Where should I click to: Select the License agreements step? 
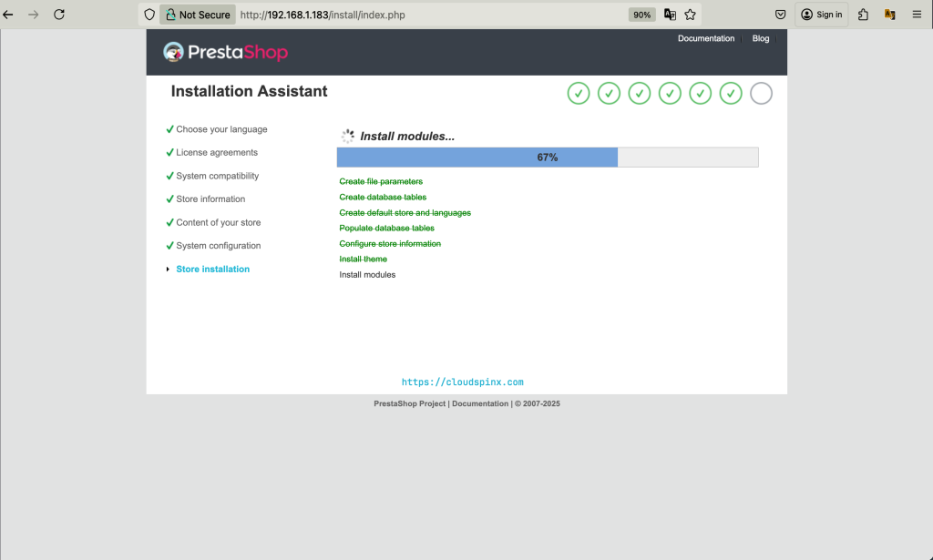tap(217, 153)
